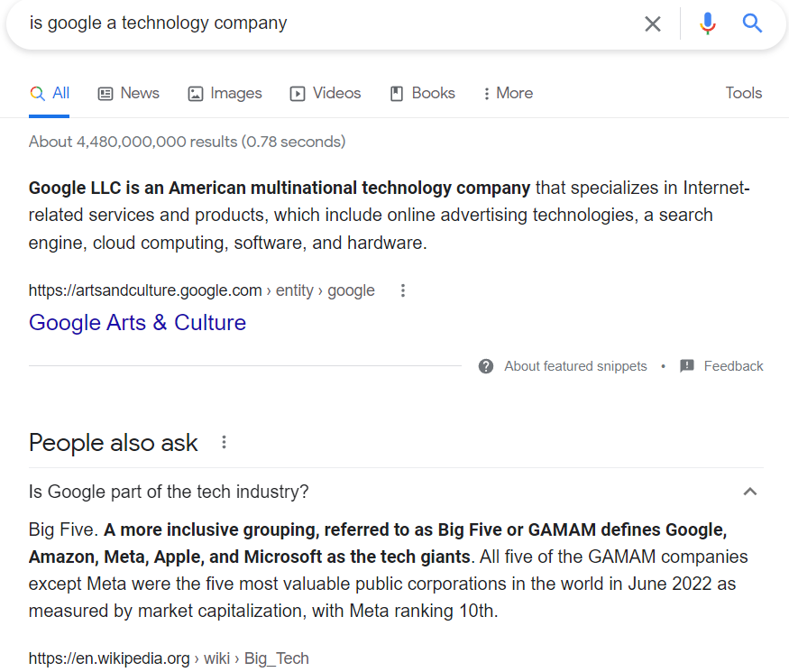
Task: Click the Feedback flag icon
Action: [687, 366]
